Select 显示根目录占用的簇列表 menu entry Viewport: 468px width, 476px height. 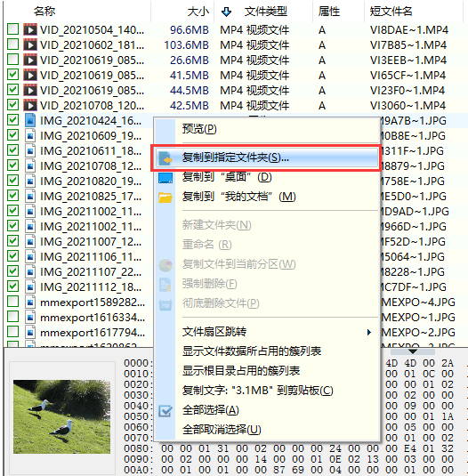tap(267, 371)
